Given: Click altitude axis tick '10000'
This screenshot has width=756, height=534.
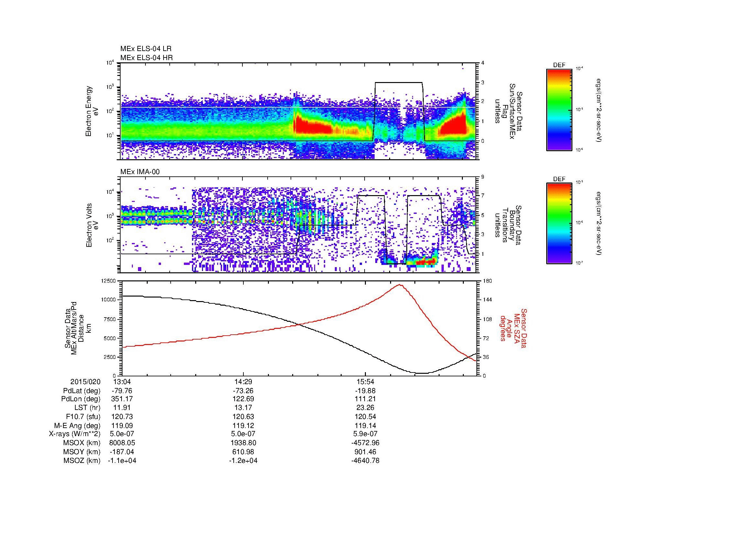Looking at the screenshot, I should [108, 300].
